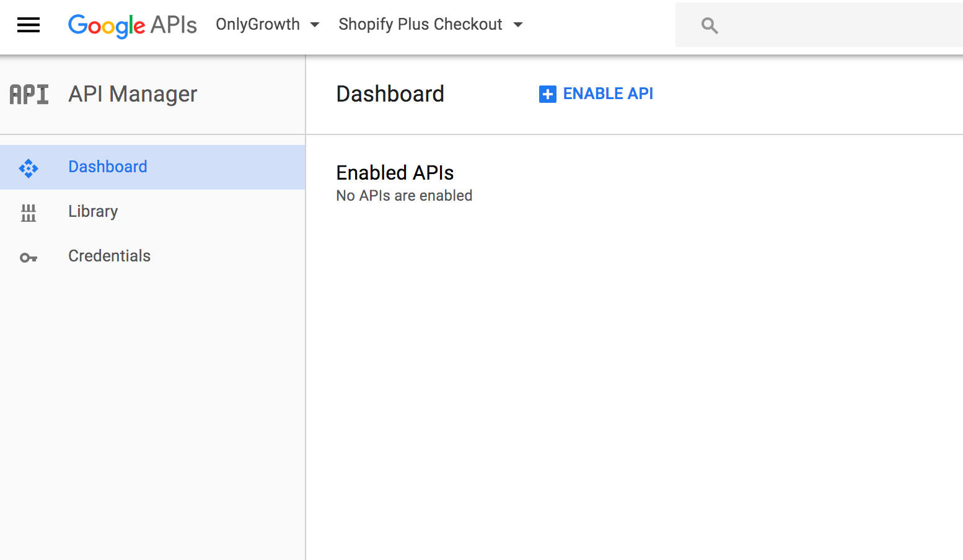Click the Enabled APIs heading
Viewport: 963px width, 560px height.
click(395, 172)
